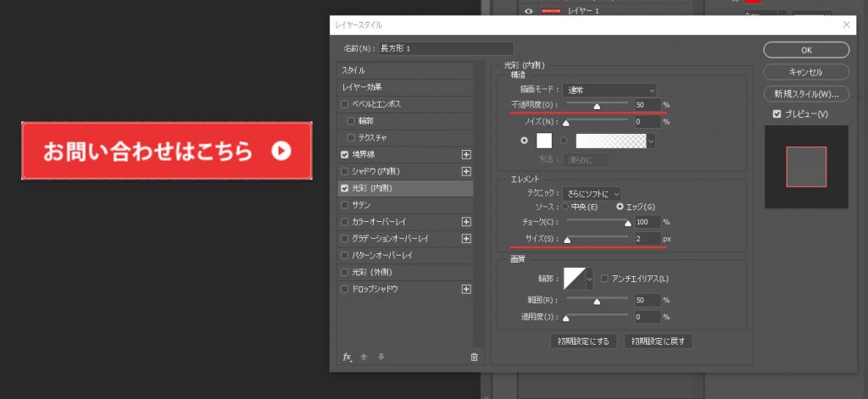Viewport: 868px width, 399px height.
Task: Click the plus icon beside カラーオーバーレイ
Action: (x=465, y=222)
